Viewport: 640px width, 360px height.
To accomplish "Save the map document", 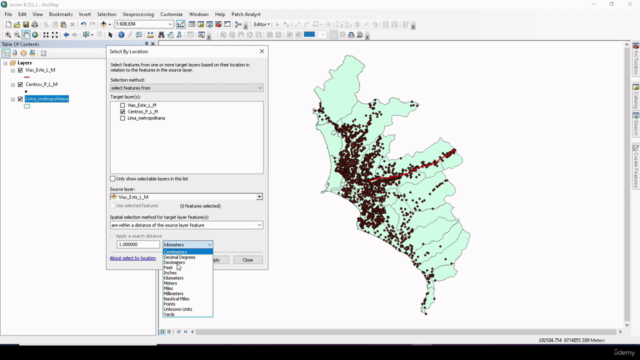I will [x=26, y=24].
